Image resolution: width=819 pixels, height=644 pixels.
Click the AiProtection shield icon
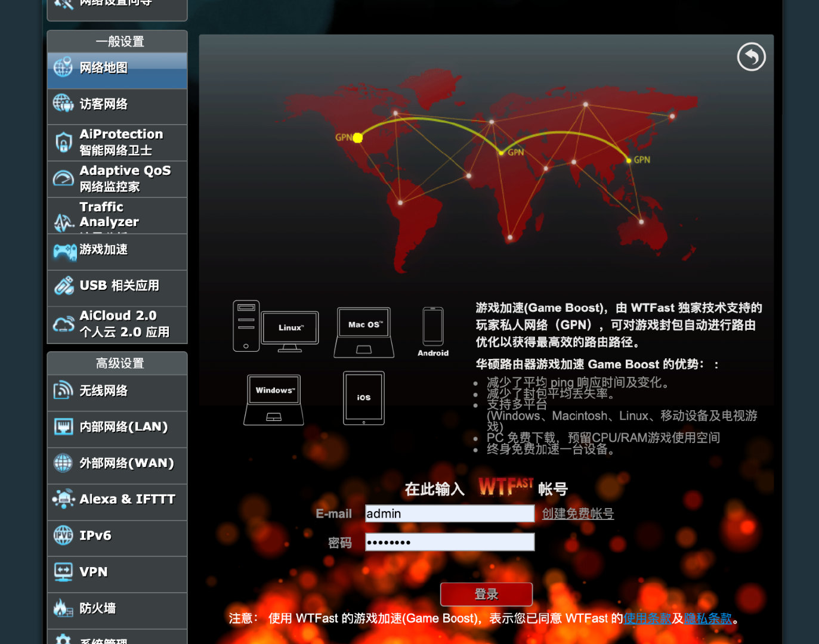click(x=63, y=143)
